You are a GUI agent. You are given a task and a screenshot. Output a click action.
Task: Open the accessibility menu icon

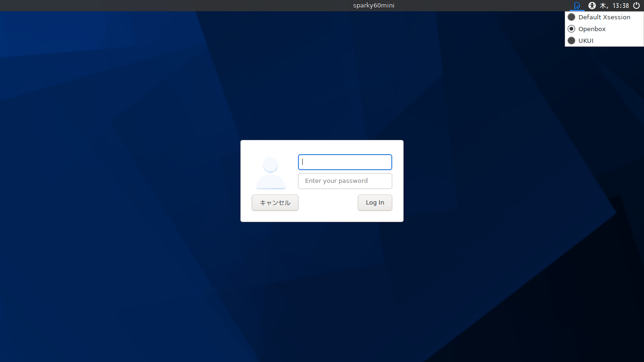pos(592,6)
